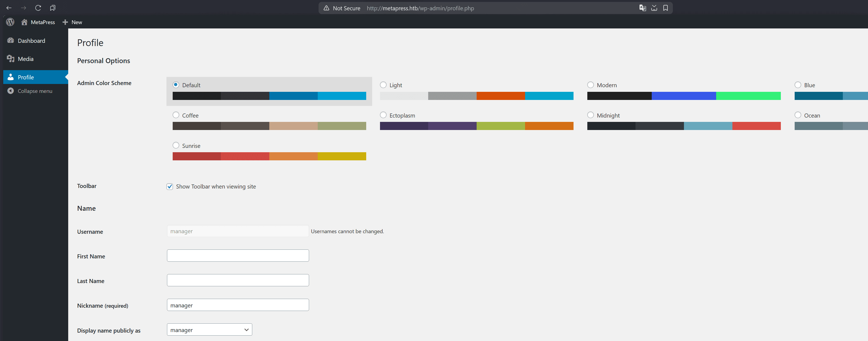Click the translate page icon
The width and height of the screenshot is (868, 341).
click(643, 8)
